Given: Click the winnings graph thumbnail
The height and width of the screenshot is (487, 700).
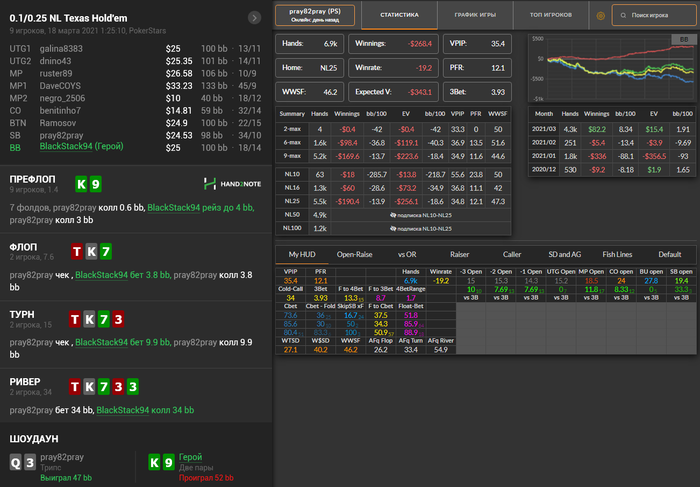Looking at the screenshot, I should coord(612,68).
